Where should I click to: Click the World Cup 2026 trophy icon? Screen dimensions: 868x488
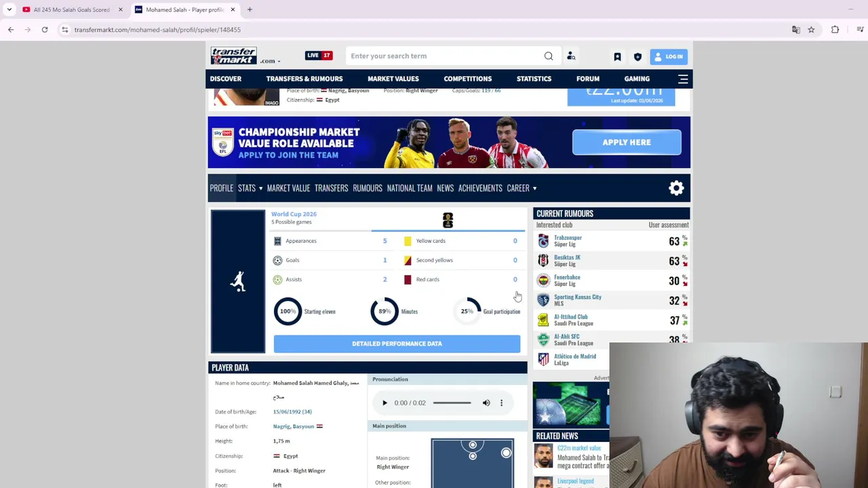pos(448,220)
